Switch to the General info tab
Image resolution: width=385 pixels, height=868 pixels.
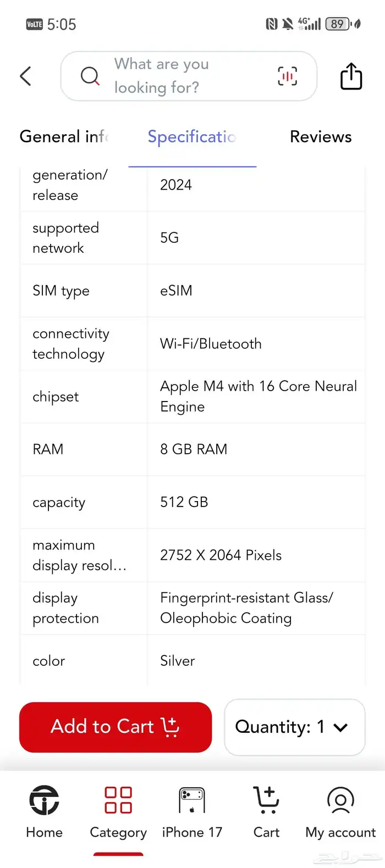(x=64, y=137)
